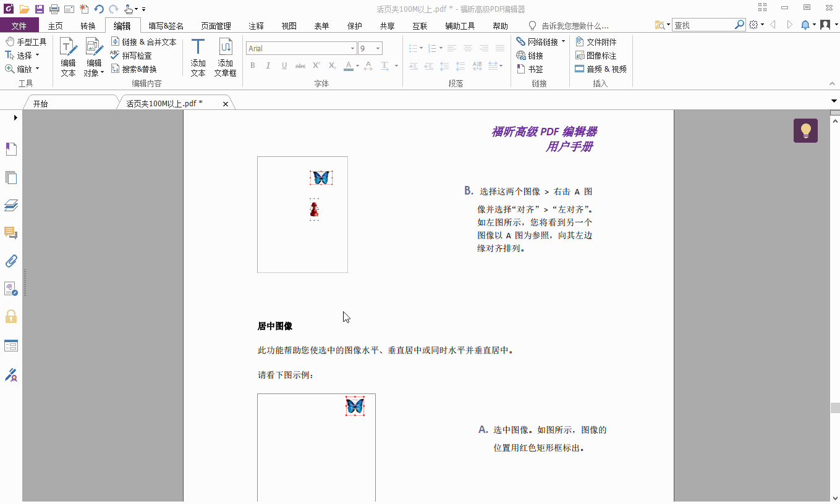Toggle bold formatting
Screen dimensions: 840x504
click(x=252, y=65)
